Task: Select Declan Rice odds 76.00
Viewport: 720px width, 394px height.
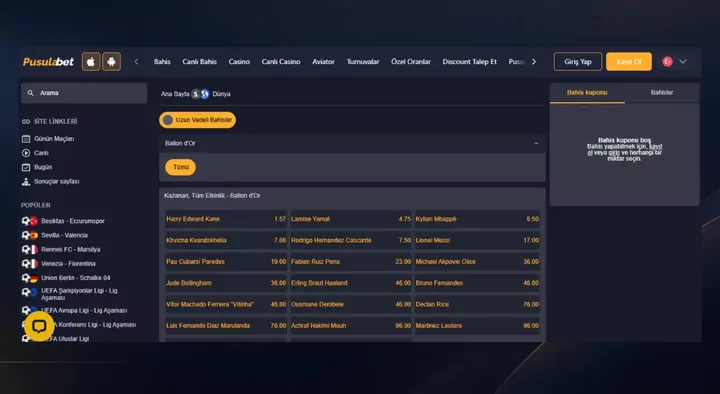Action: (x=477, y=304)
